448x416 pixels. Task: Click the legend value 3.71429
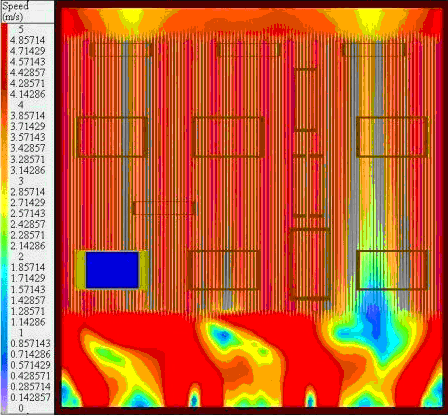coord(28,126)
